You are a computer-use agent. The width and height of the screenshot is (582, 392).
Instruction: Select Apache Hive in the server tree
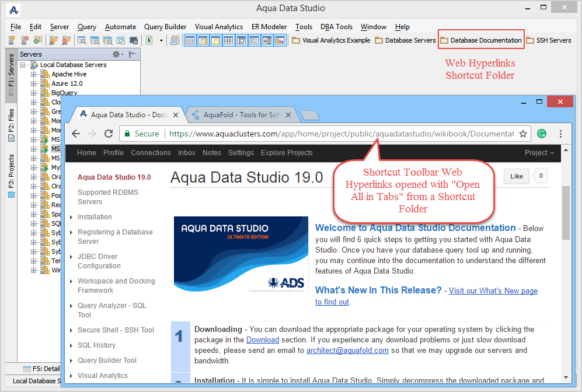(x=69, y=74)
